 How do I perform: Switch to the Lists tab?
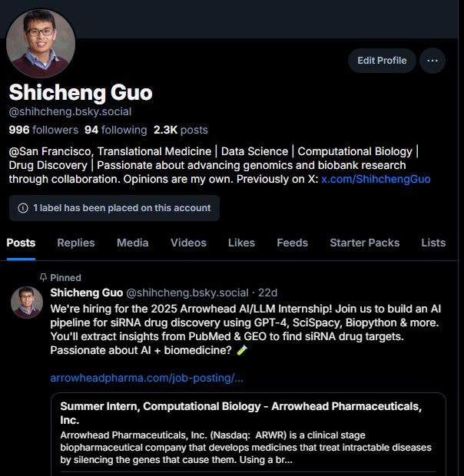click(433, 243)
